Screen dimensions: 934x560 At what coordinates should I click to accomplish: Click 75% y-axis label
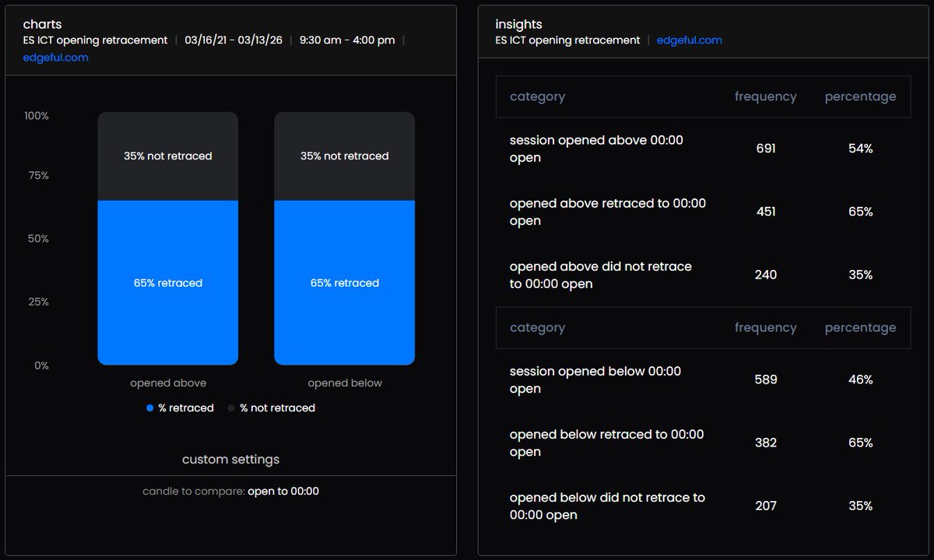point(39,176)
